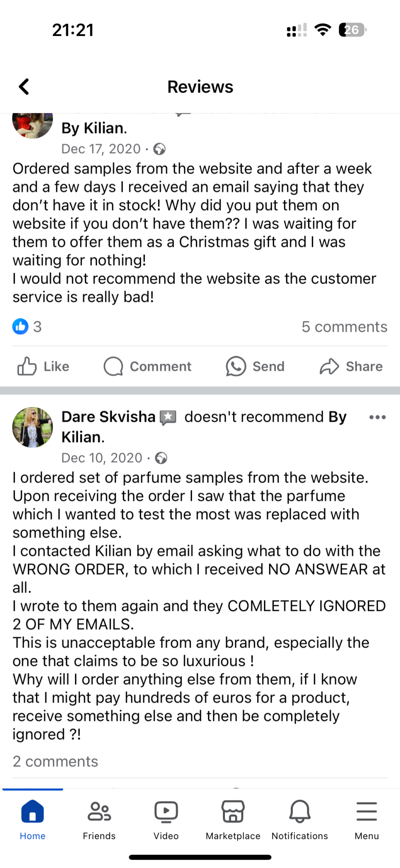
Task: View 2 comments on Dare's review
Action: (x=56, y=761)
